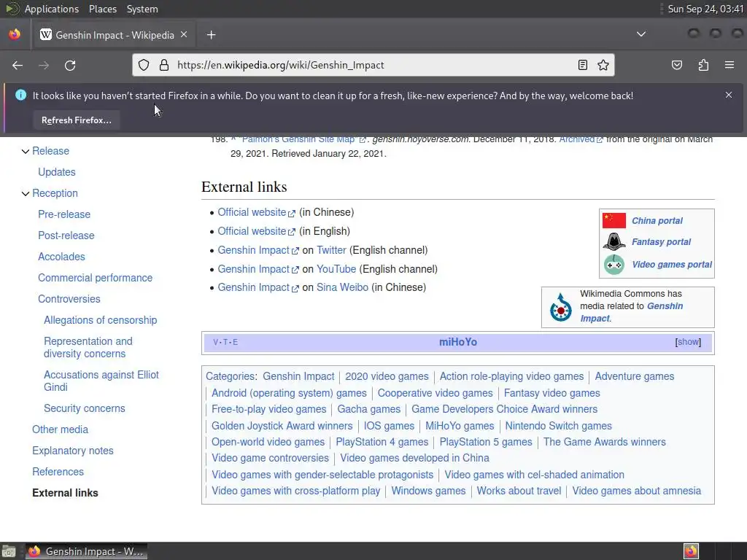Open the China portal link
Image resolution: width=747 pixels, height=560 pixels.
[x=657, y=220]
